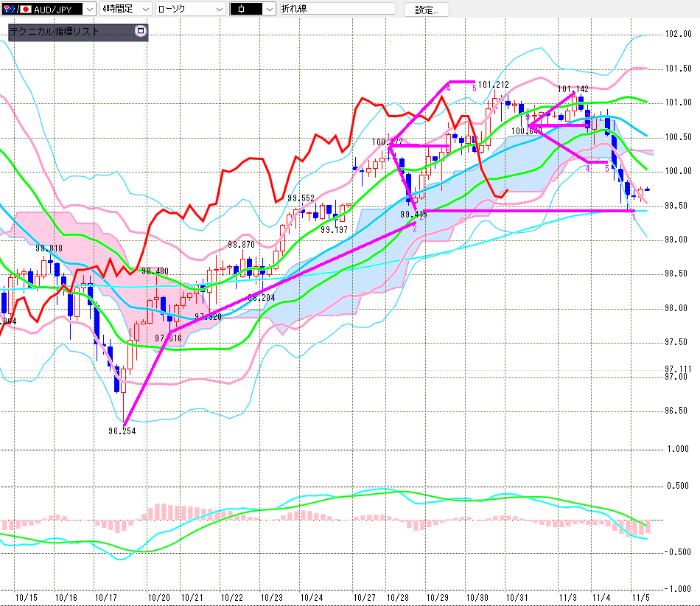Open the 4時間足 timeframe dropdown
This screenshot has height=606, width=700.
(145, 9)
